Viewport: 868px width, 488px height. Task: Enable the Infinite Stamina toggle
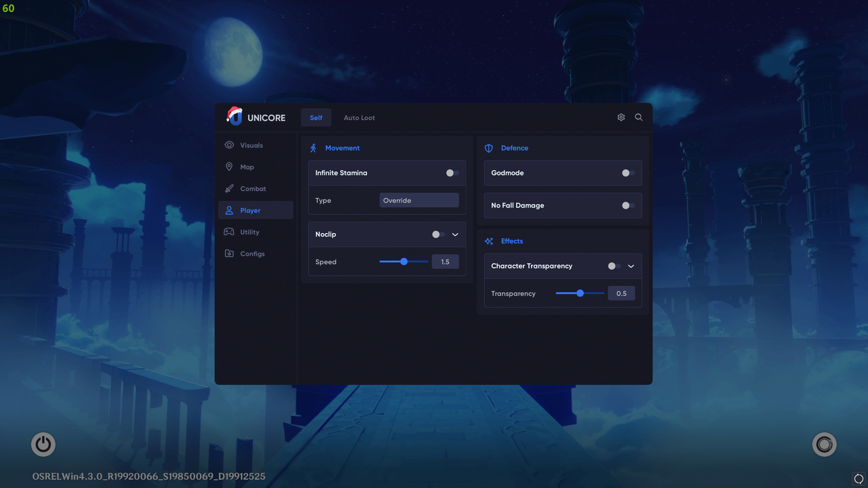pyautogui.click(x=452, y=173)
